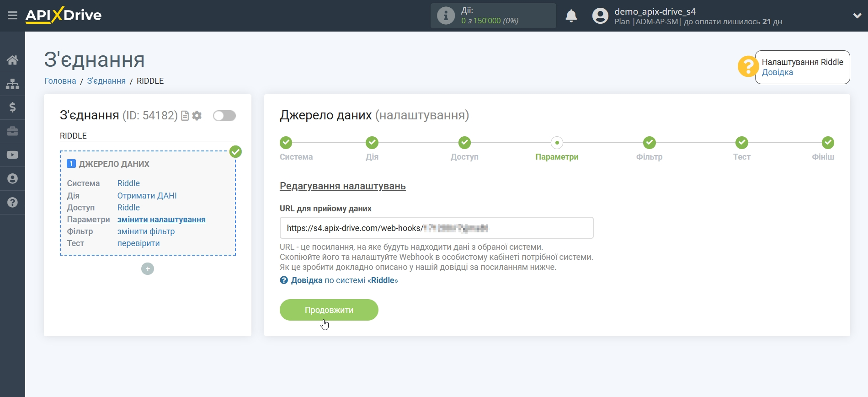Open the Home icon in the sidebar
Image resolution: width=868 pixels, height=397 pixels.
pyautogui.click(x=12, y=60)
